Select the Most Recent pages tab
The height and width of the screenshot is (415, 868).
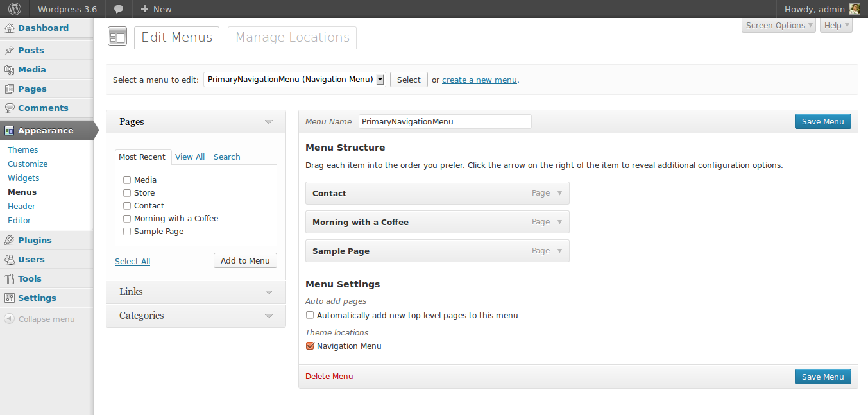click(142, 157)
